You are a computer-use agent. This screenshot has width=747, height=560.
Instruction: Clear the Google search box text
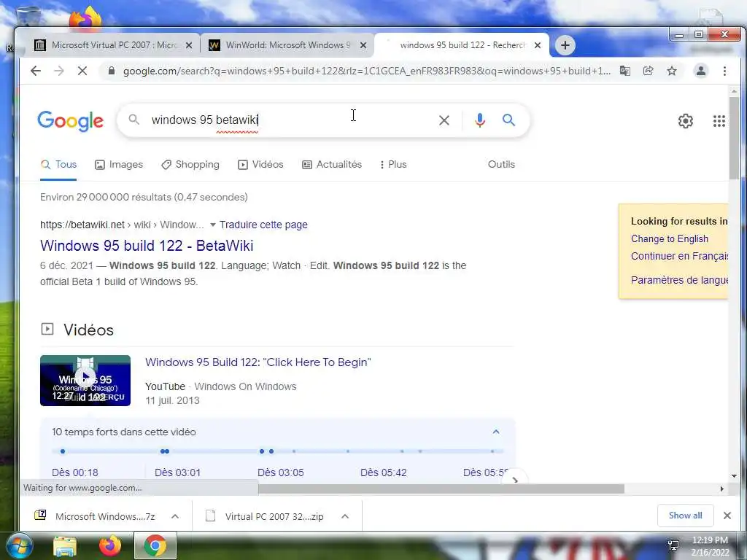pos(444,120)
